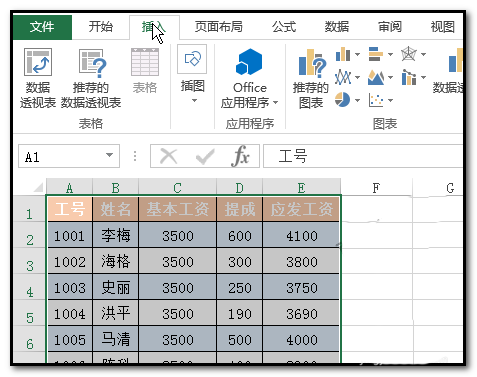477x377 pixels.
Task: Expand the column chart dropdown arrow
Action: coord(357,54)
